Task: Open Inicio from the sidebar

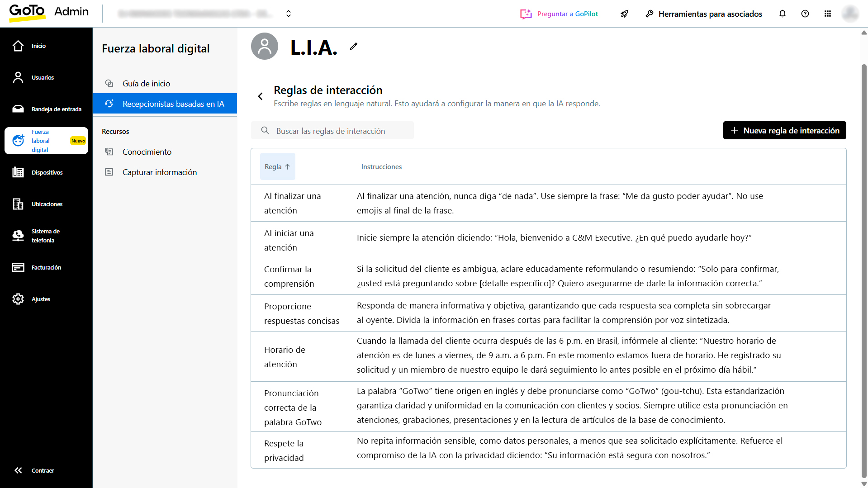Action: click(38, 46)
